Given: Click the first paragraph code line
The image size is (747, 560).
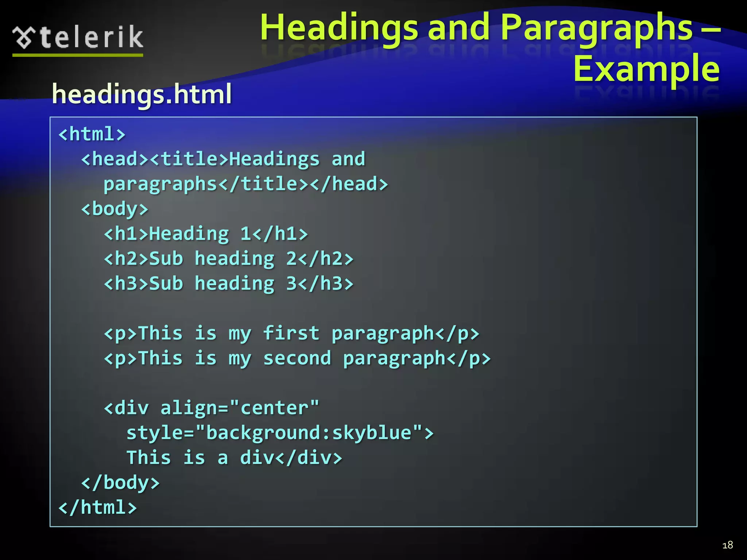Looking at the screenshot, I should (291, 334).
